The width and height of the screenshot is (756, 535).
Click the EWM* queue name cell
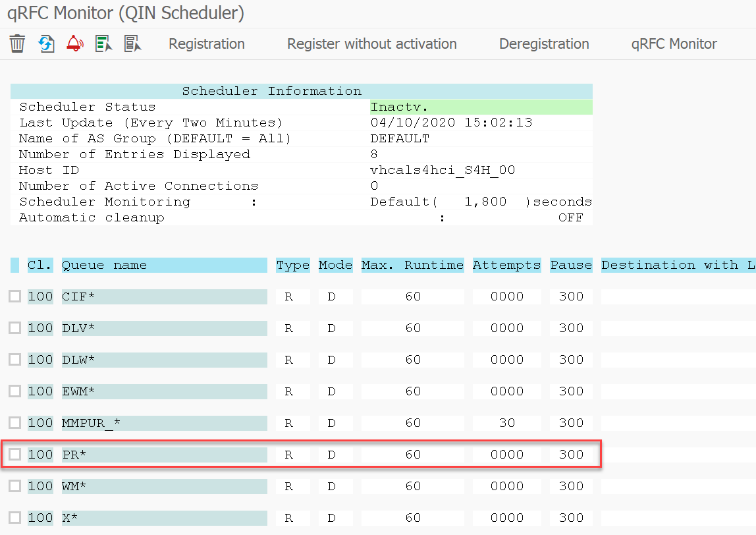164,391
